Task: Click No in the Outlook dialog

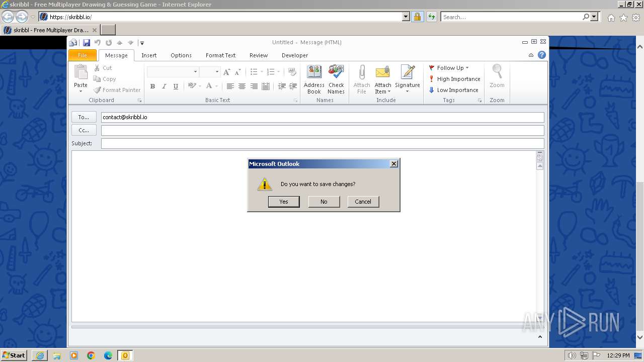Action: pos(324,202)
